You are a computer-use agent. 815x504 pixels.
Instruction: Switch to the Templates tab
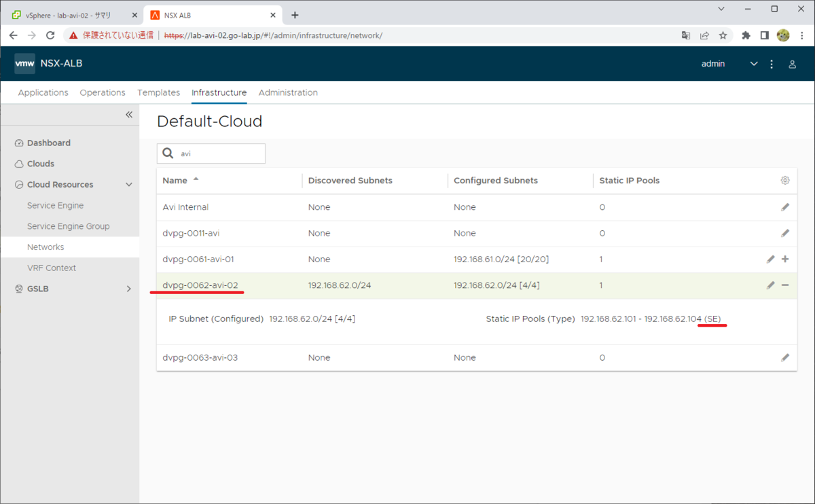click(x=158, y=92)
